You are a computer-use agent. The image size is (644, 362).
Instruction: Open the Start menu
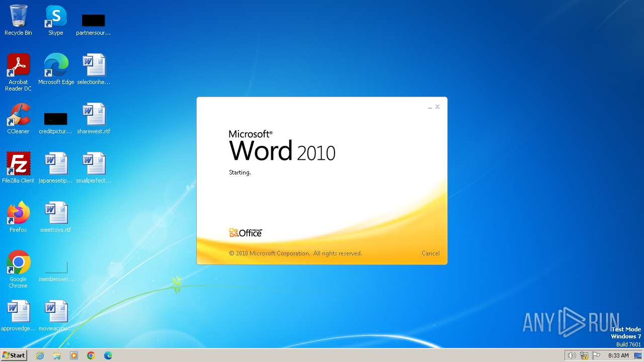(x=14, y=355)
